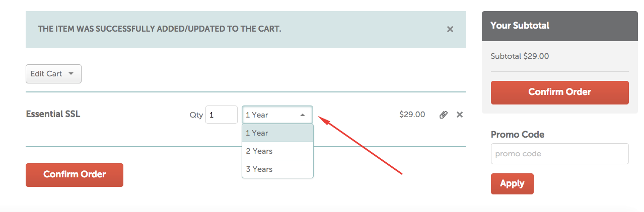Choose the 2 Years option
This screenshot has width=644, height=212.
point(277,151)
